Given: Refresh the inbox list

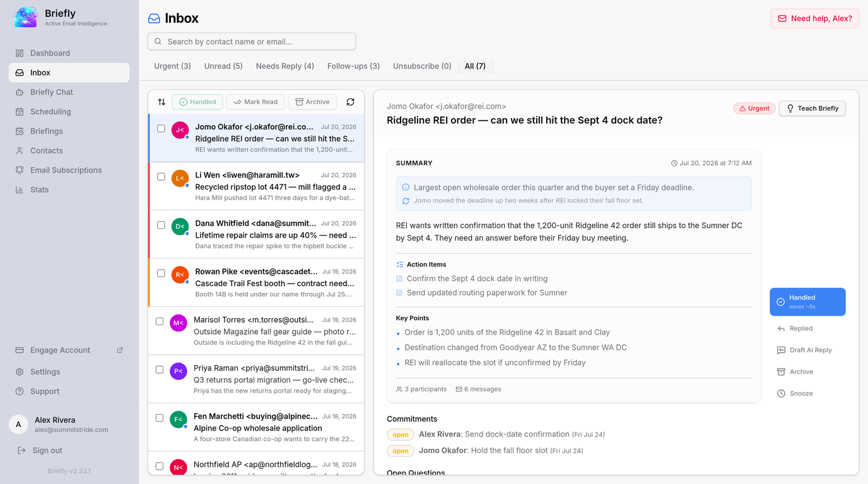Looking at the screenshot, I should click(350, 102).
